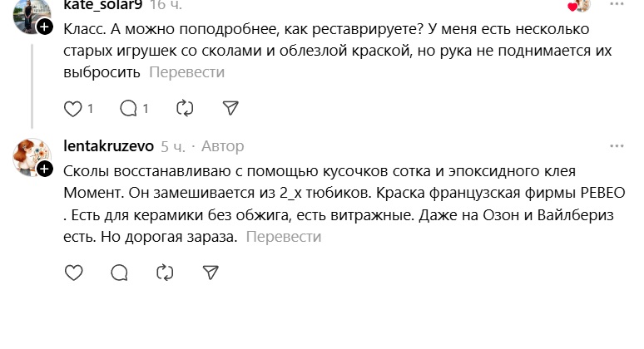The image size is (644, 349).
Task: Translate lentakruzevo's reply with Перевести
Action: pyautogui.click(x=283, y=237)
